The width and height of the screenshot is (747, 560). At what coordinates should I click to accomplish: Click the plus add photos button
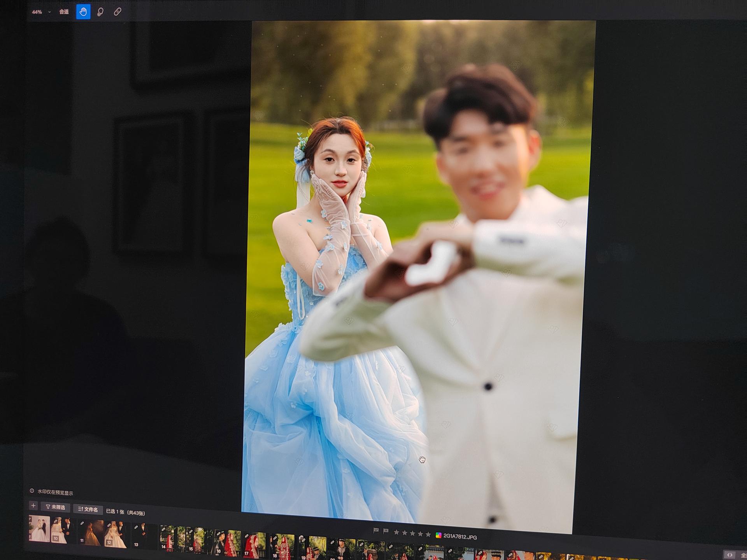(x=33, y=506)
